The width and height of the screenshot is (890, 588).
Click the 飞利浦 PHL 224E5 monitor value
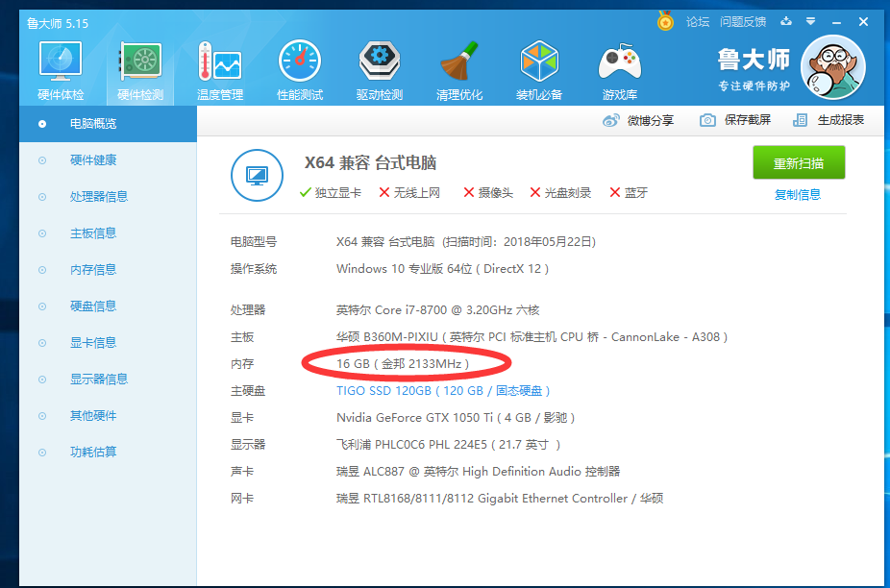(449, 445)
